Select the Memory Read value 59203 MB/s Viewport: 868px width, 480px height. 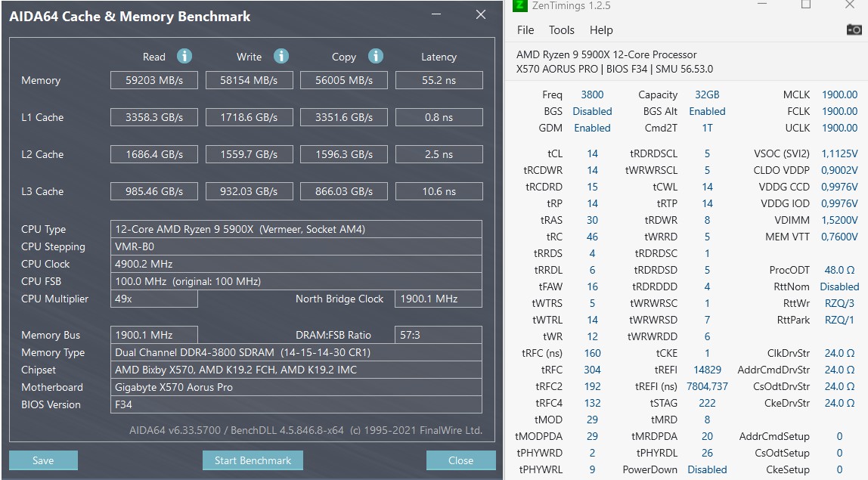click(154, 80)
